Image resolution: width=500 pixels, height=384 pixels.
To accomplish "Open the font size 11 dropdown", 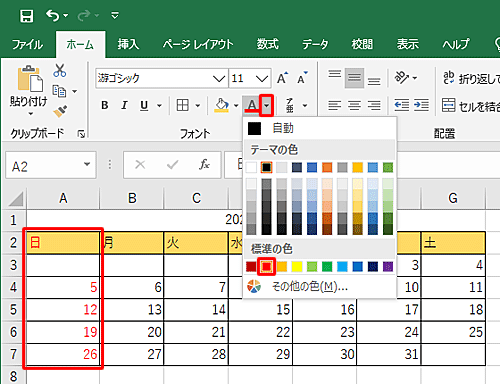I will [262, 79].
